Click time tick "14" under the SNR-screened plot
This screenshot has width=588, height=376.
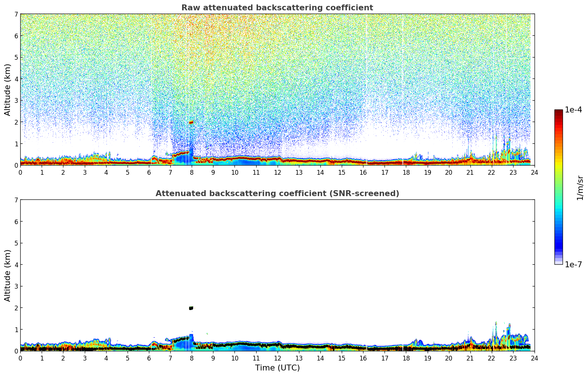click(320, 358)
